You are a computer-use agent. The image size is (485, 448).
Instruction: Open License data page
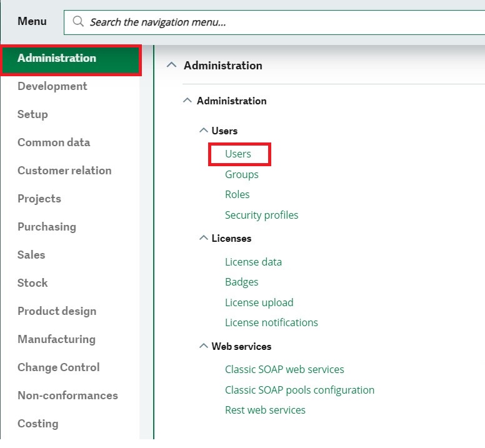click(x=253, y=262)
